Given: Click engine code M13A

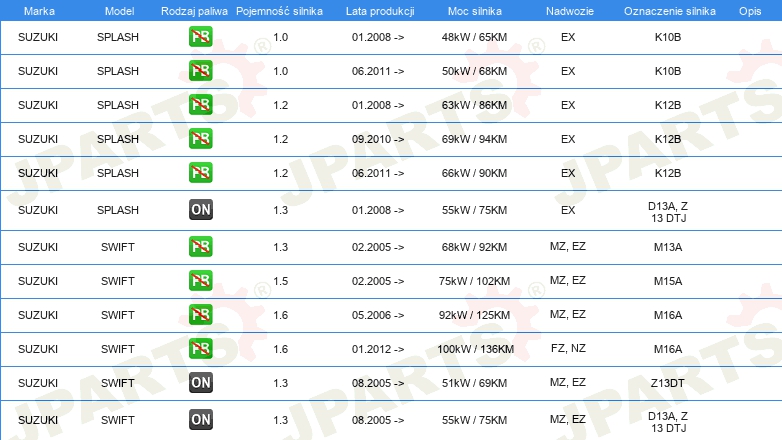Looking at the screenshot, I should [x=668, y=247].
